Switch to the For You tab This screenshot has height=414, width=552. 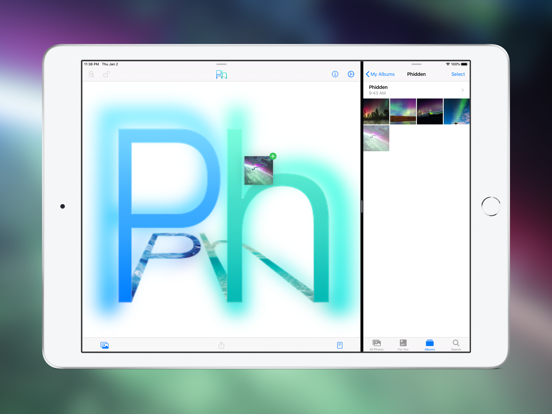pyautogui.click(x=403, y=345)
